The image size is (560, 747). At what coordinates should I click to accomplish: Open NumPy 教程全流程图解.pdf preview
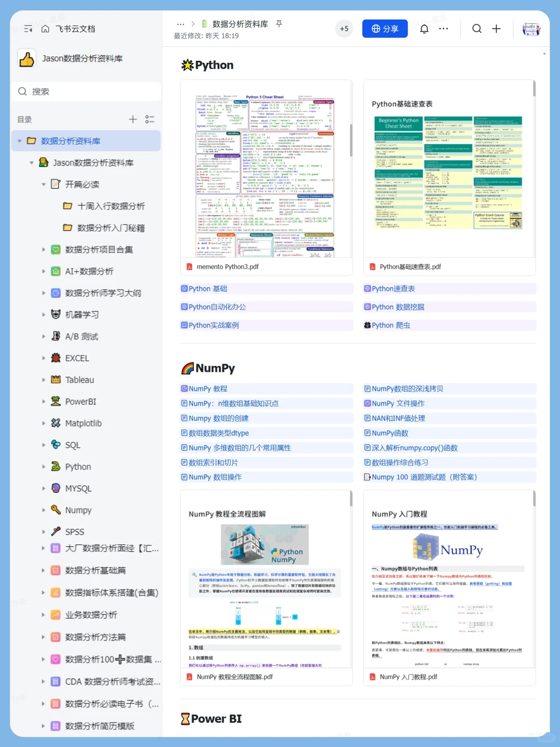tap(266, 588)
